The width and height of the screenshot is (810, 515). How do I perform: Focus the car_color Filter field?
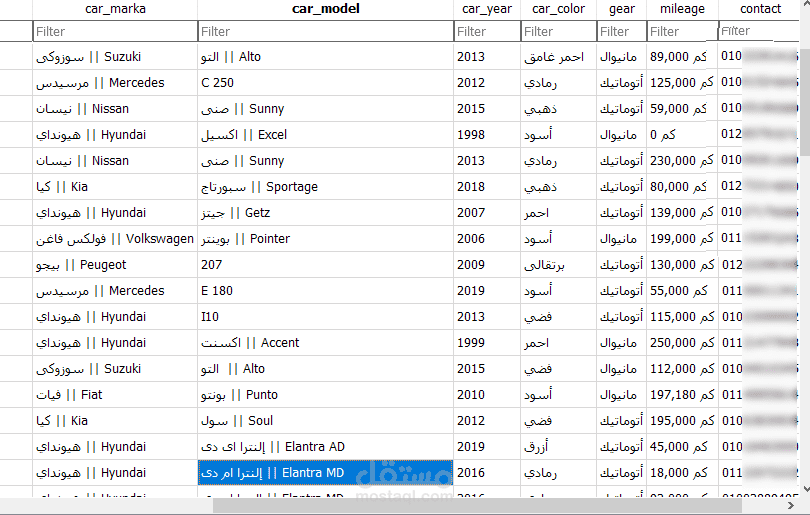click(x=558, y=32)
